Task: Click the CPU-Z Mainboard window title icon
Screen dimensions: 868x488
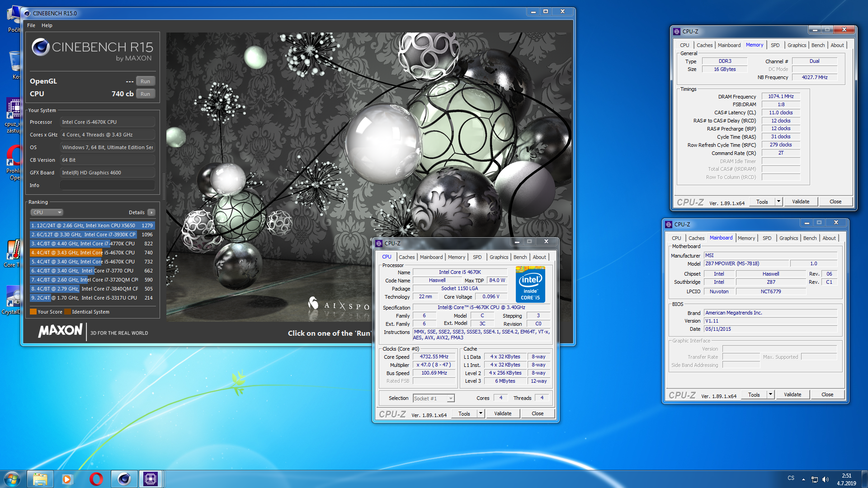Action: click(x=669, y=225)
